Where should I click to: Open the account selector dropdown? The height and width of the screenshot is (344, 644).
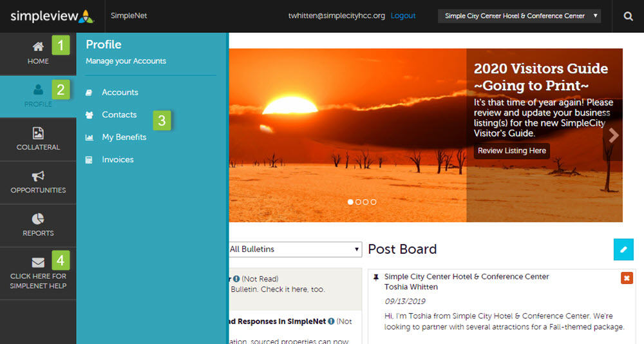(x=519, y=16)
